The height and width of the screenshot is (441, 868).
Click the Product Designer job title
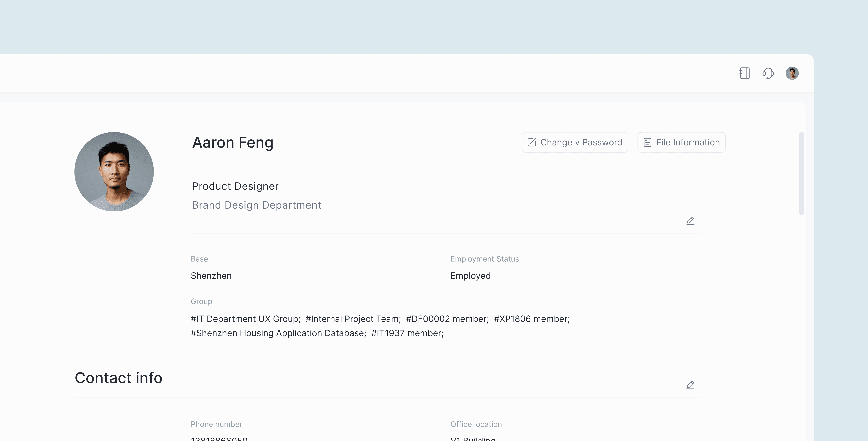235,186
